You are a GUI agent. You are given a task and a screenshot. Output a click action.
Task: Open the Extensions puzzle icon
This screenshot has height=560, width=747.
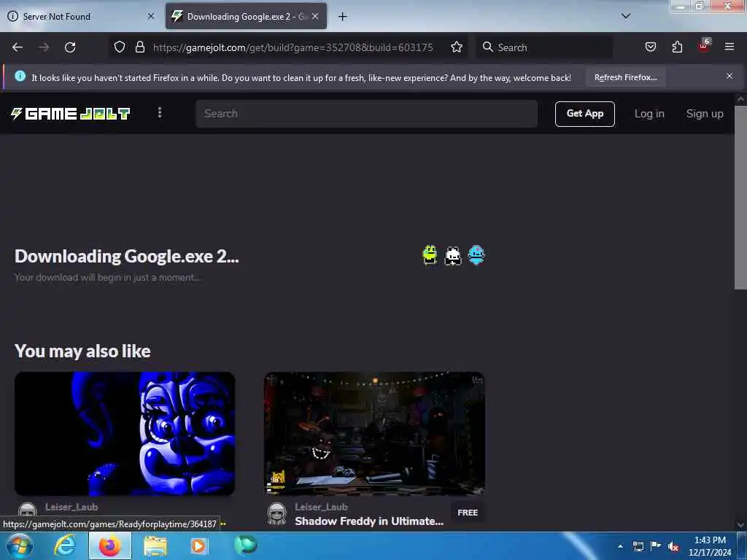(677, 47)
